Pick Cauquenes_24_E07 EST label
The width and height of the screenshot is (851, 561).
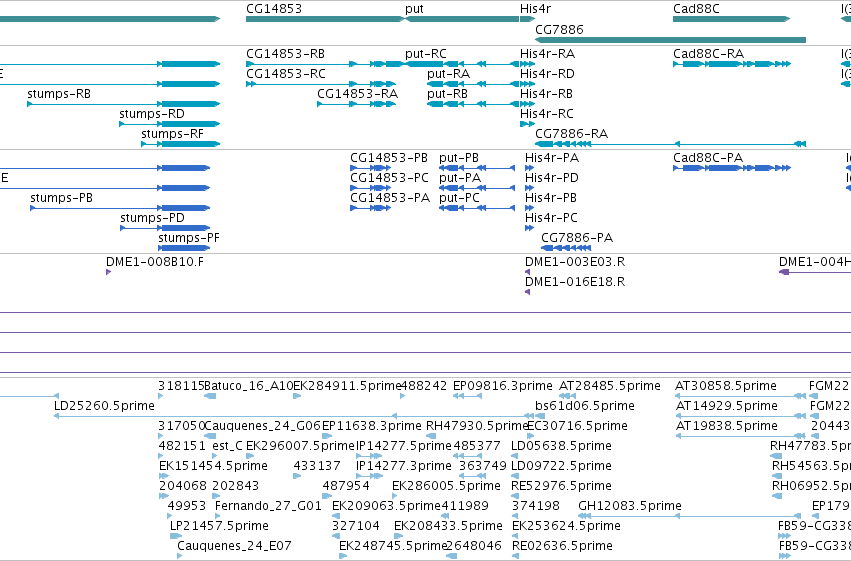pos(234,546)
